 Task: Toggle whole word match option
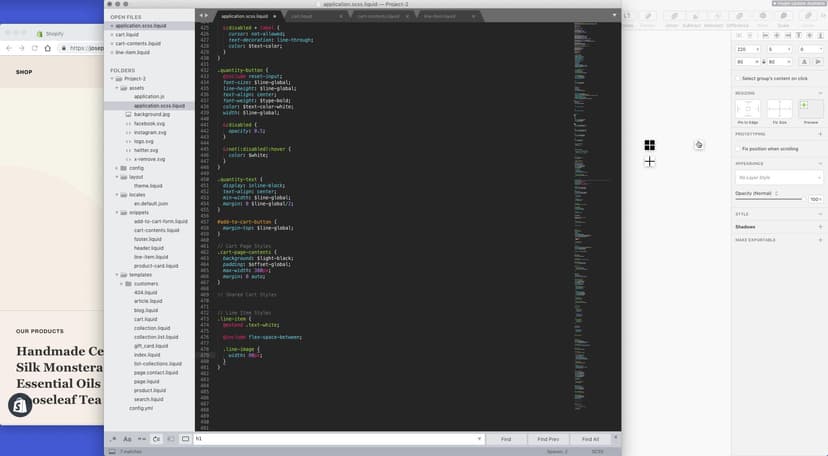point(142,439)
